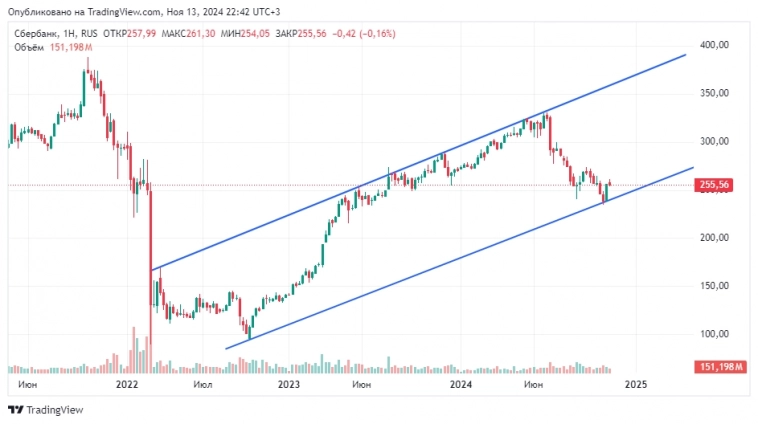This screenshot has width=758, height=424.
Task: Click the 2022 year marker on time axis
Action: coord(127,383)
